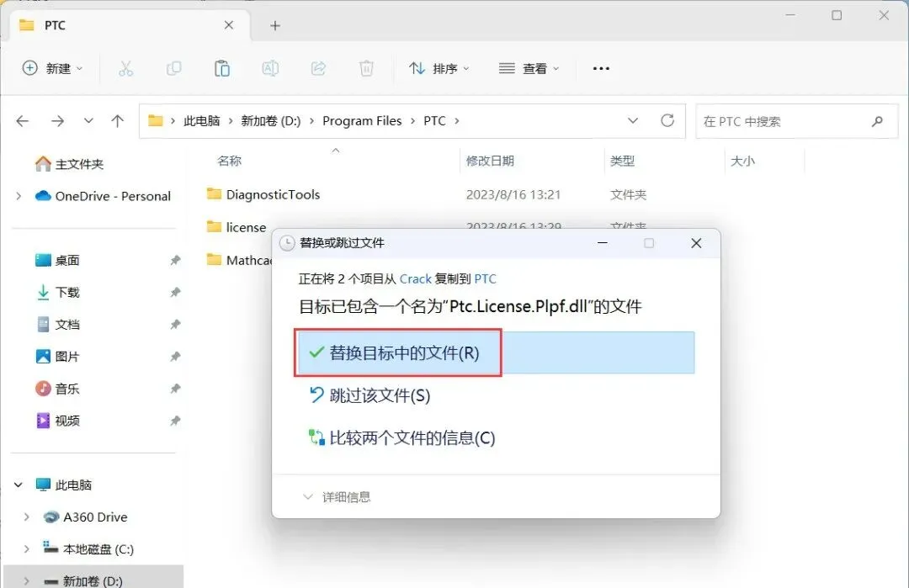Close the 替换或跳过文件 dialog

pyautogui.click(x=696, y=243)
